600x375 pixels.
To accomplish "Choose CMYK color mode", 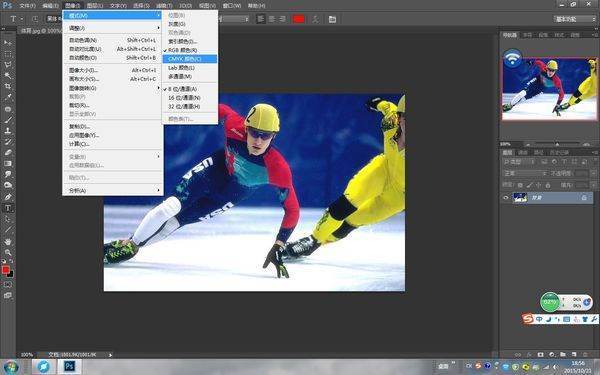I will (x=190, y=59).
